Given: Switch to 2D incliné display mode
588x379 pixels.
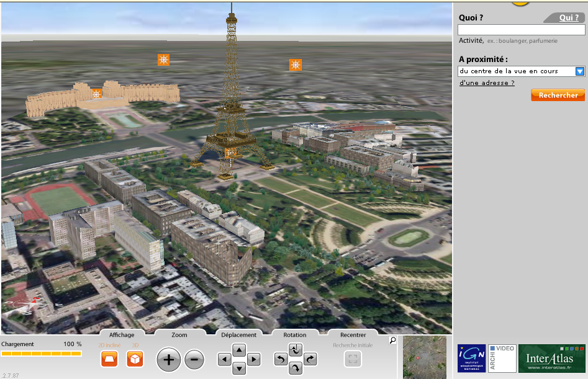Looking at the screenshot, I should tap(109, 359).
